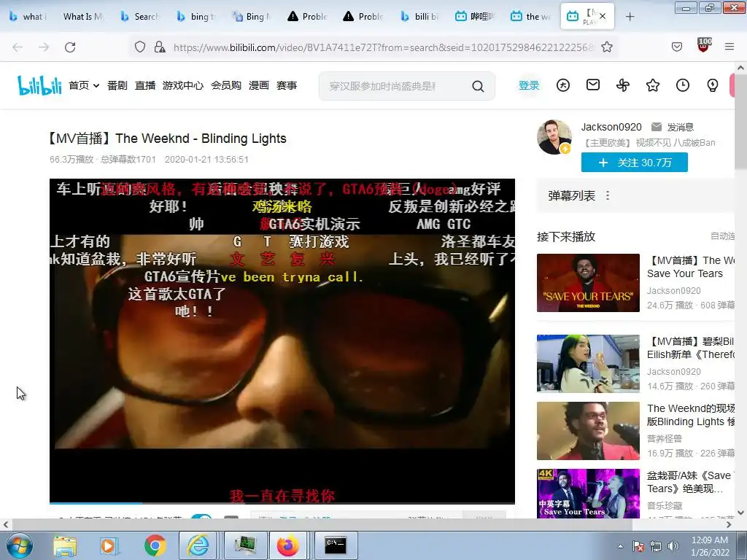
Task: Click the tracking protection shield icon
Action: [139, 47]
